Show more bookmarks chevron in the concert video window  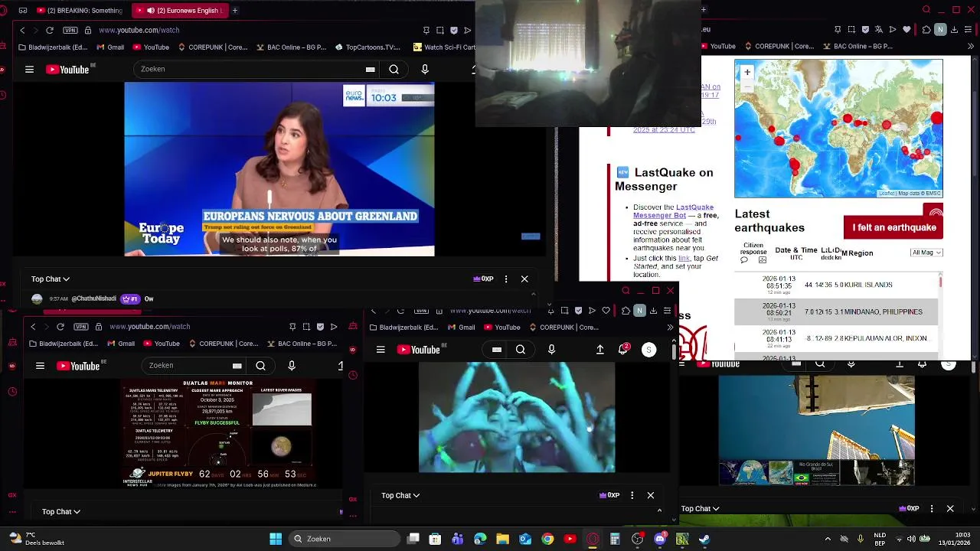pyautogui.click(x=670, y=327)
